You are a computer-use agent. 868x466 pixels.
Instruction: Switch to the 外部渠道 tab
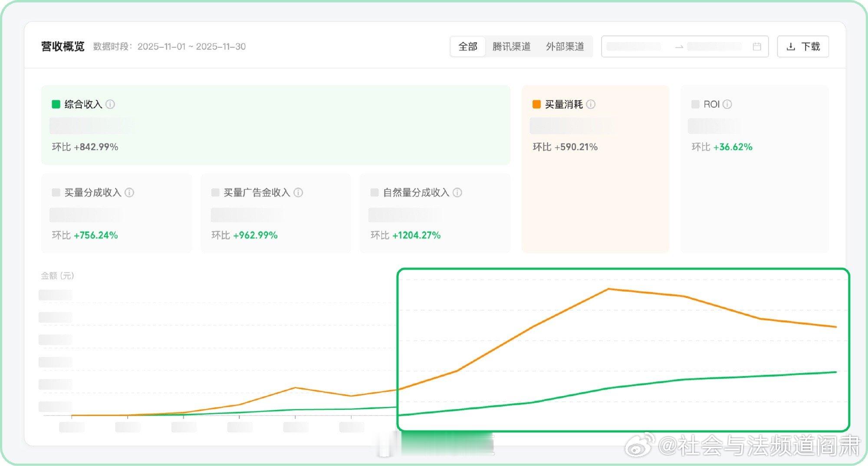click(565, 46)
